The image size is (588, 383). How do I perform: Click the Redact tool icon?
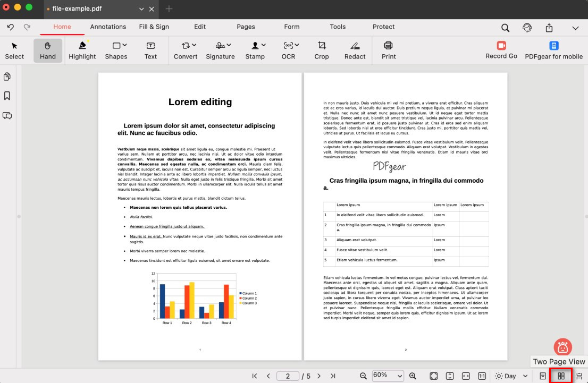point(355,46)
